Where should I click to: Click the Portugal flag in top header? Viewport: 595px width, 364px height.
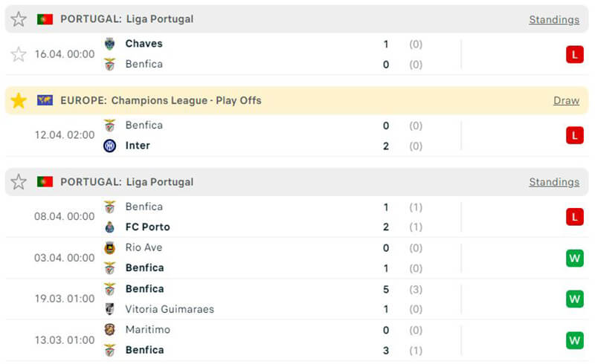[x=45, y=19]
